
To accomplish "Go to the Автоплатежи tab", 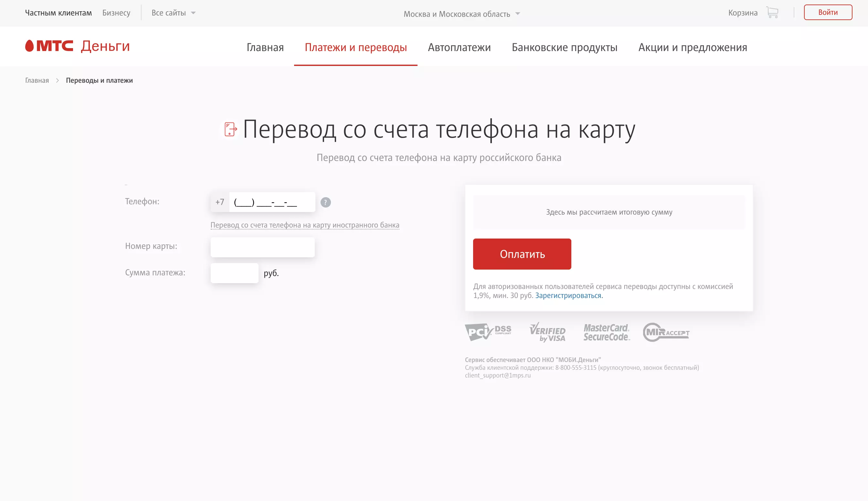I will (459, 47).
